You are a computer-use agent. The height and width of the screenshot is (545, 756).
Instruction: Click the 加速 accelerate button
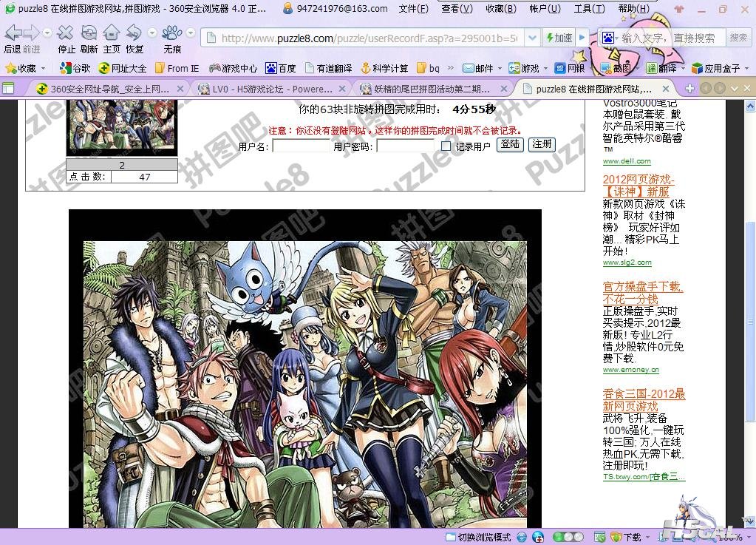559,38
